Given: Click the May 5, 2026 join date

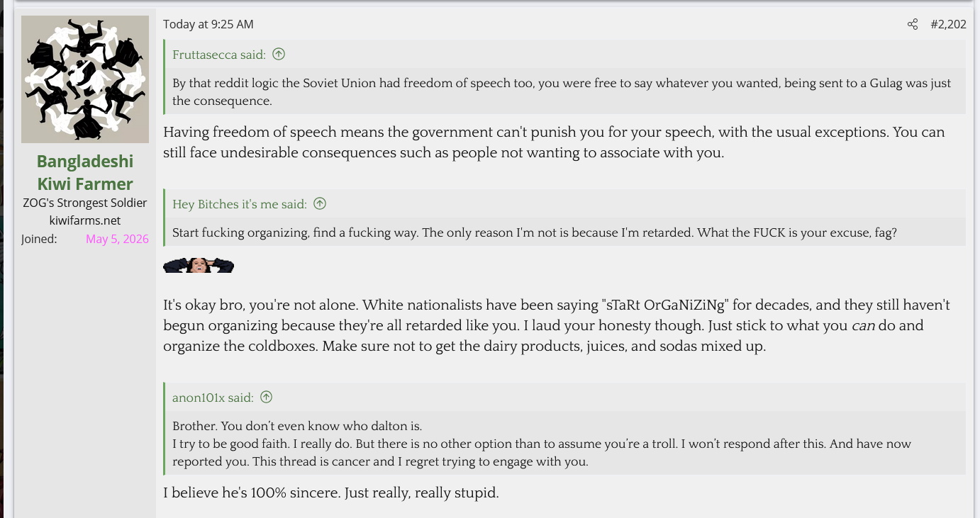Looking at the screenshot, I should click(x=117, y=239).
